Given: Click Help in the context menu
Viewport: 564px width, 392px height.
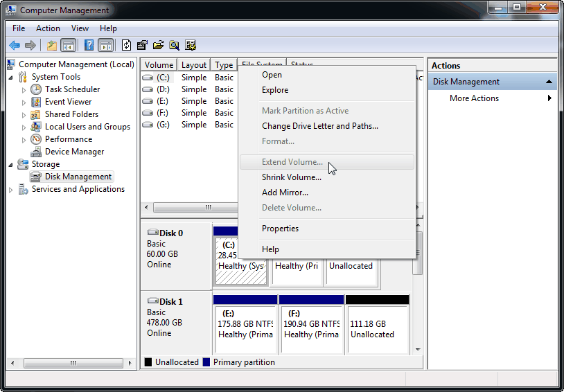Looking at the screenshot, I should [x=270, y=249].
